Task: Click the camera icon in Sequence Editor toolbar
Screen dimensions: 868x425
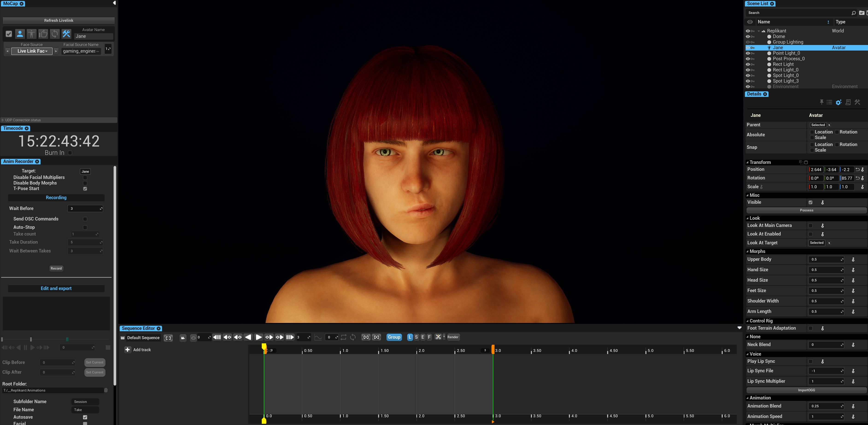Action: coord(183,338)
